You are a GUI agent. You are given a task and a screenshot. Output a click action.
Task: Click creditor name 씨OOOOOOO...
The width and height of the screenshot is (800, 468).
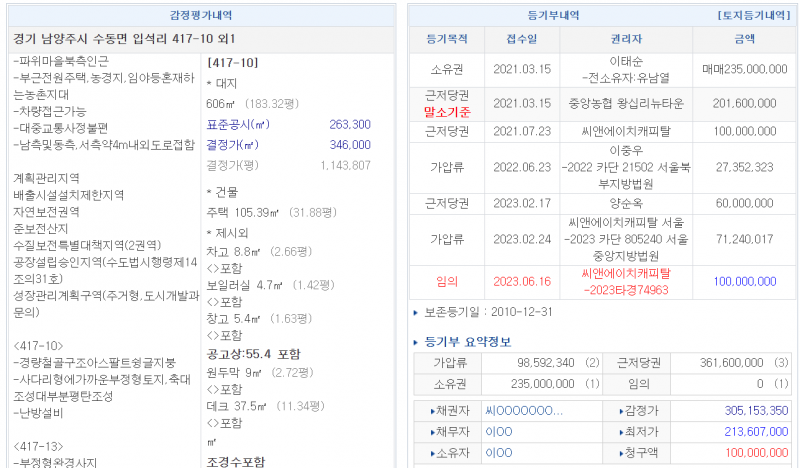click(x=523, y=410)
